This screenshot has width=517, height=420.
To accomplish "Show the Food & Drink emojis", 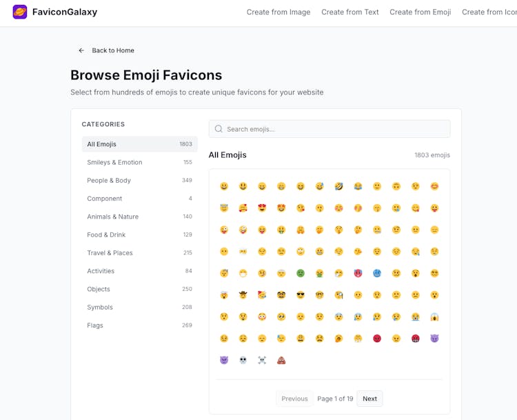I will 106,235.
